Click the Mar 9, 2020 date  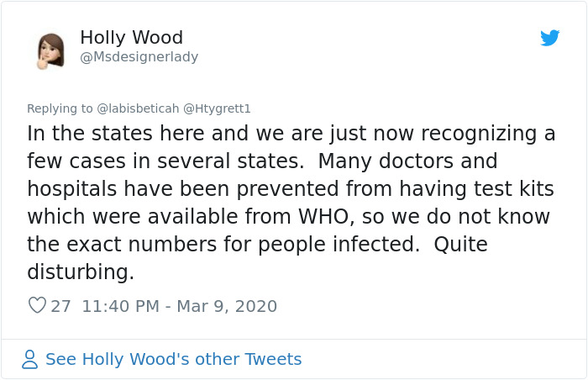(227, 306)
